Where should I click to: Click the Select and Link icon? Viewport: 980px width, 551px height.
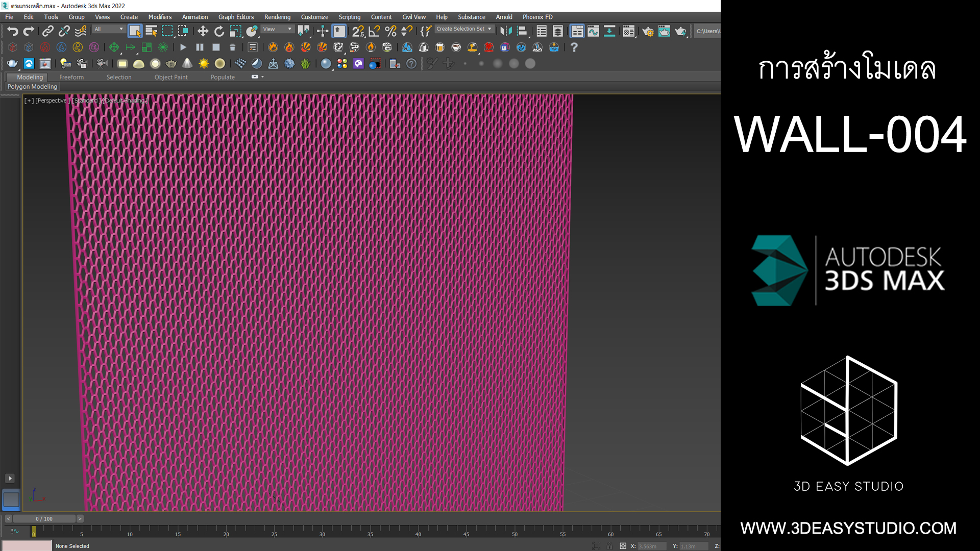coord(47,31)
